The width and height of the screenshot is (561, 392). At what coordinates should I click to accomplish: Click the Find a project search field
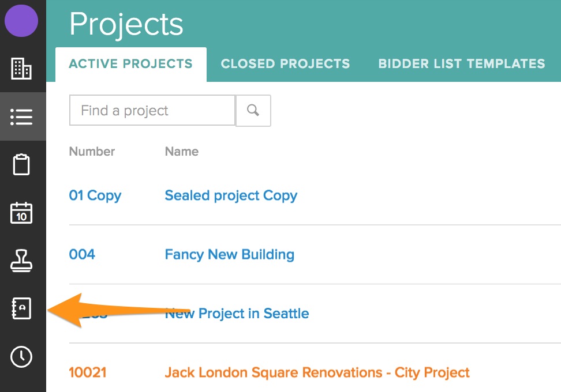[152, 110]
